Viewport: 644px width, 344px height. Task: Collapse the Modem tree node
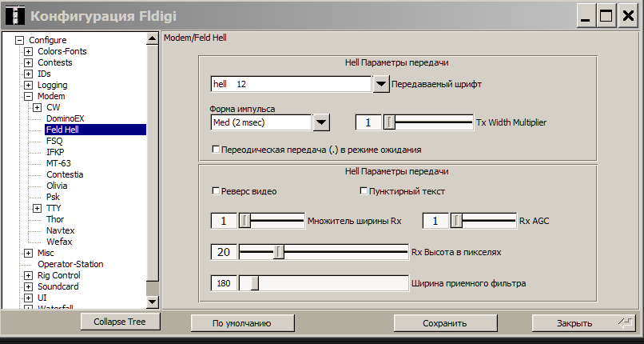tap(28, 96)
